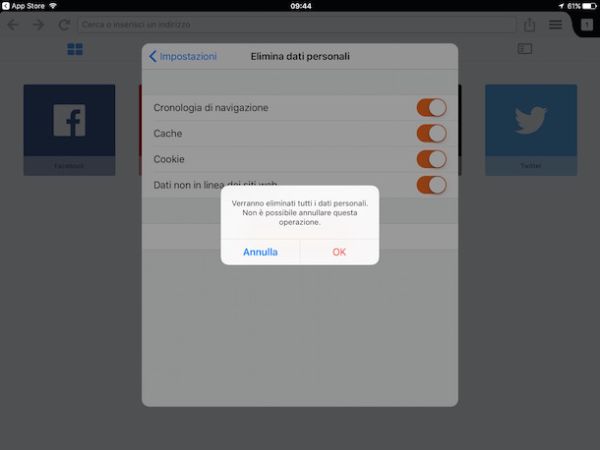
Task: Open the share icon in the toolbar
Action: tap(529, 24)
